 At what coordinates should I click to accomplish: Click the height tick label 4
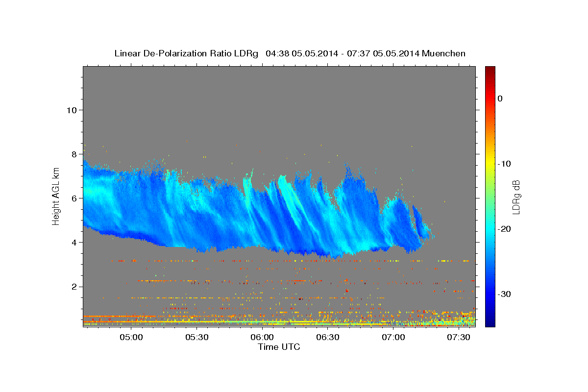[x=73, y=243]
